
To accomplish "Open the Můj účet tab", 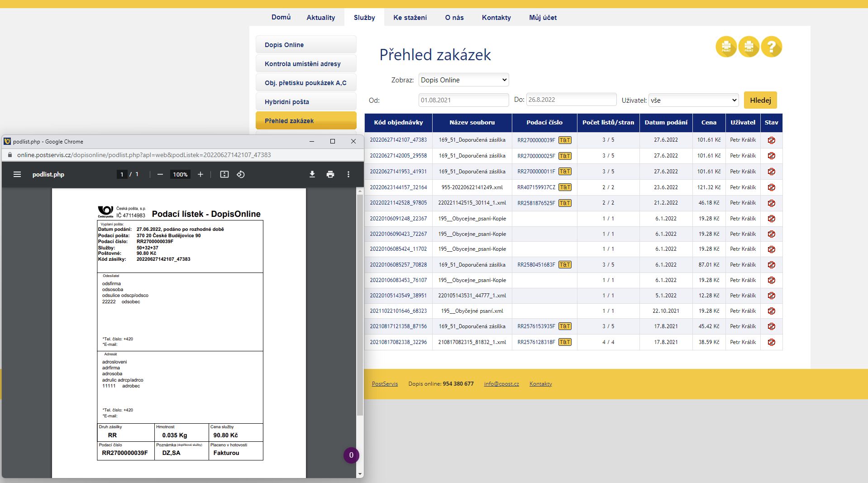I will 543,17.
